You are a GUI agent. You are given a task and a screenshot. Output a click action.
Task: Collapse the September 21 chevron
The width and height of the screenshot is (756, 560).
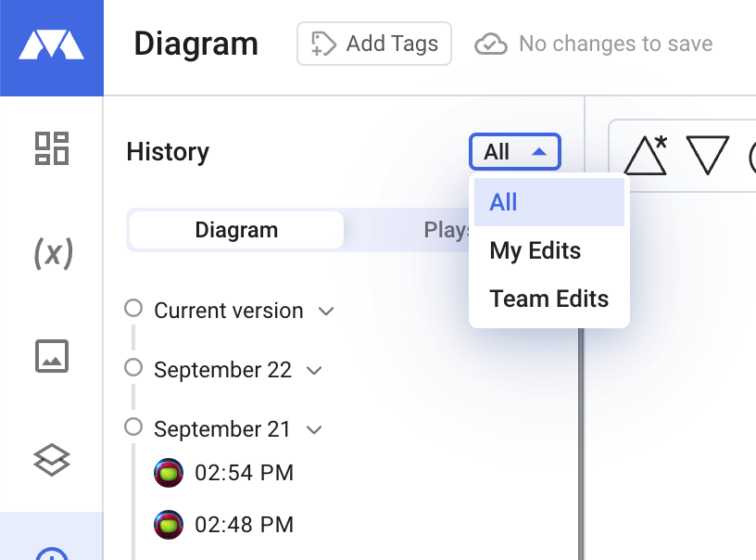click(x=314, y=430)
